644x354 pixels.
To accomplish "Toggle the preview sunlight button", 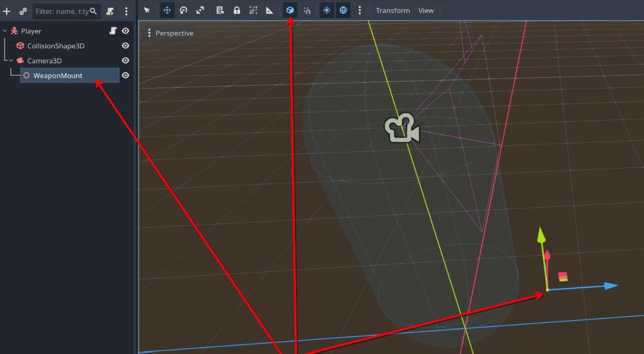I will point(327,10).
